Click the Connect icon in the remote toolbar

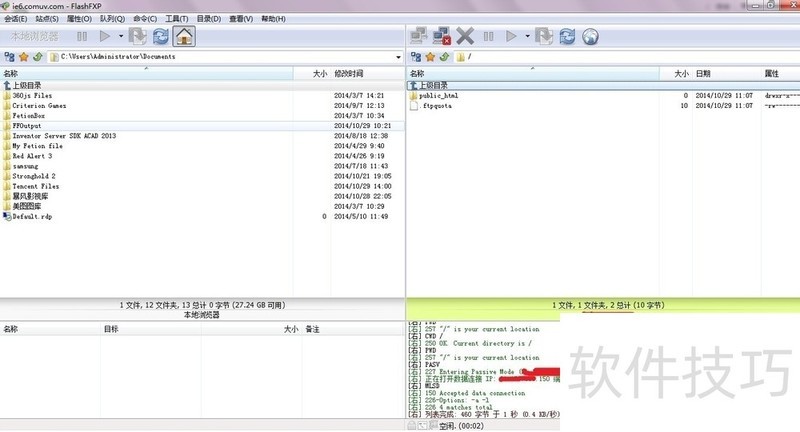click(x=419, y=36)
